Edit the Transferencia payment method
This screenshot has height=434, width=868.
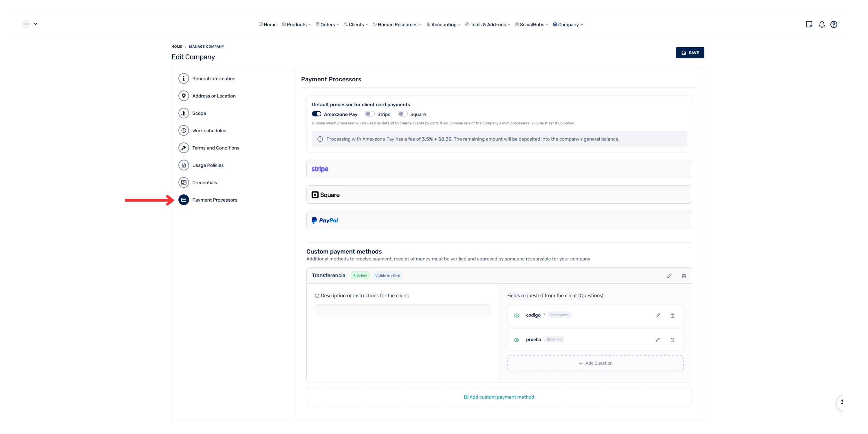click(669, 276)
